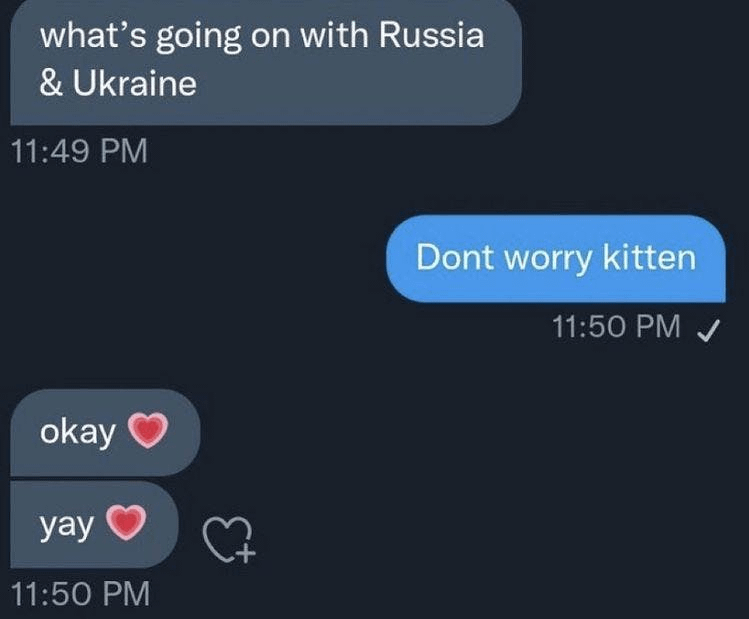Viewport: 749px width, 619px height.
Task: Click the heart emoji beside "okay"
Action: [x=147, y=432]
